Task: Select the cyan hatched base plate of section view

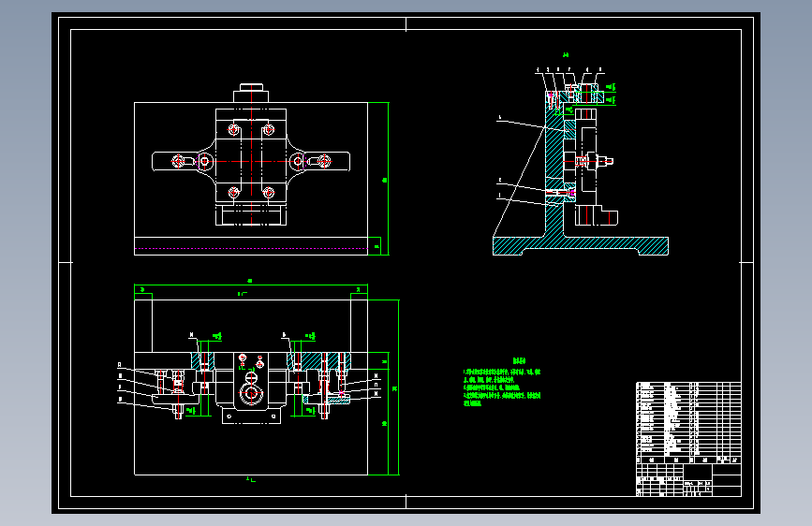Action: pyautogui.click(x=581, y=246)
